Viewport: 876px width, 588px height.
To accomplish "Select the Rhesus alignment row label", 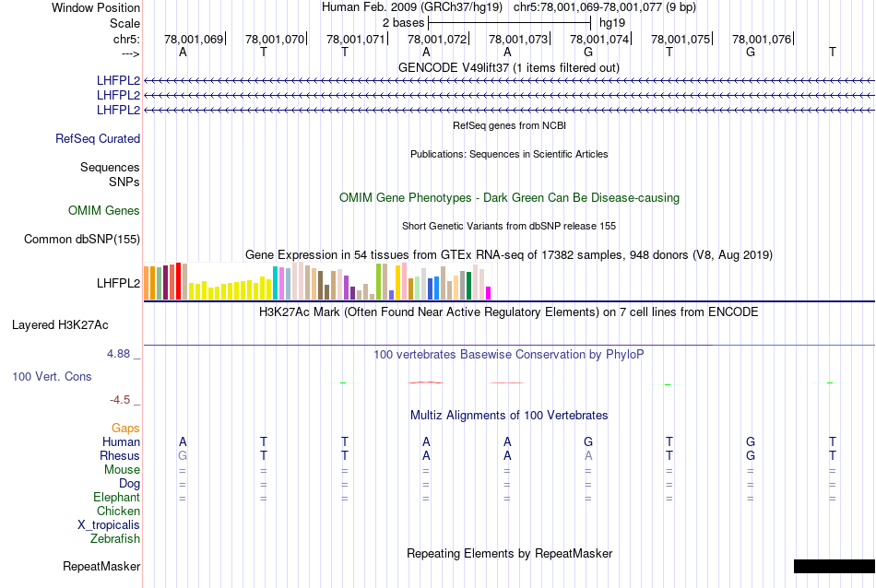I will coord(120,455).
